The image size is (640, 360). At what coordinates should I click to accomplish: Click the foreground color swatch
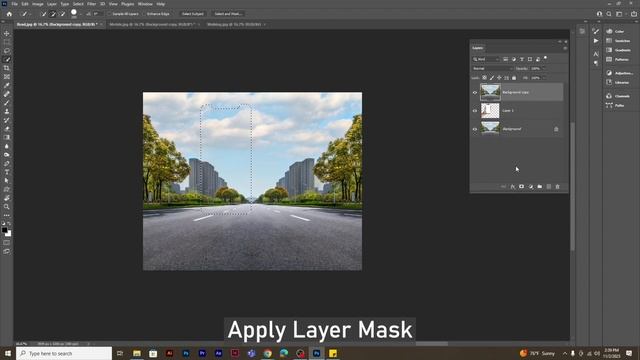(4, 230)
